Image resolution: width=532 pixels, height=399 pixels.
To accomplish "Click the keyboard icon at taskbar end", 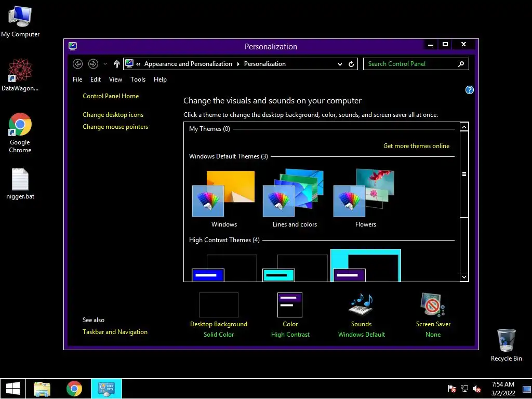I will pos(527,389).
